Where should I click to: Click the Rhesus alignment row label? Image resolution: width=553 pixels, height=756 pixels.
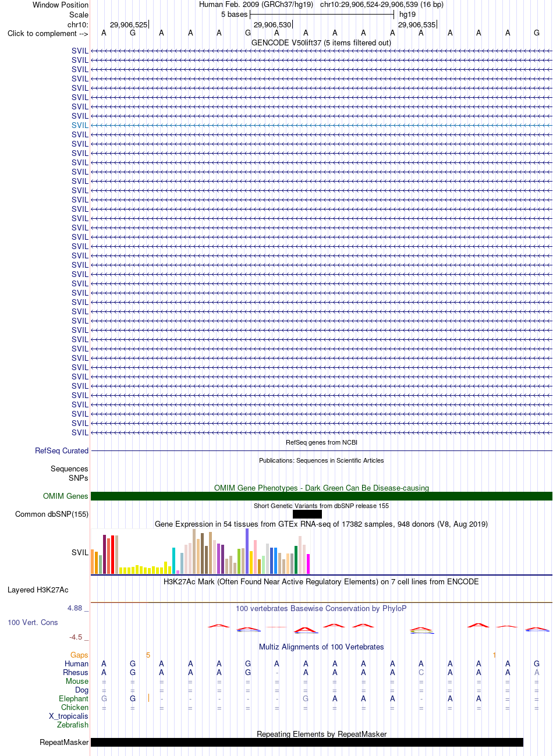[x=76, y=672]
